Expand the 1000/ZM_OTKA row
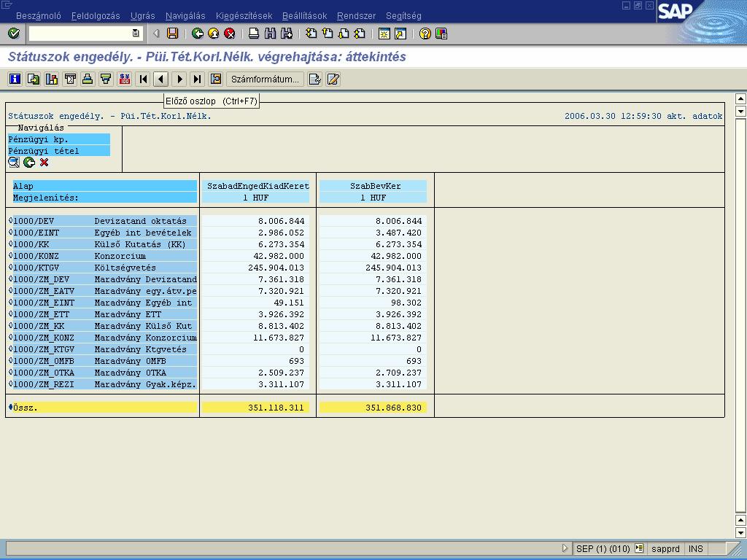Image resolution: width=747 pixels, height=560 pixels. pyautogui.click(x=10, y=373)
